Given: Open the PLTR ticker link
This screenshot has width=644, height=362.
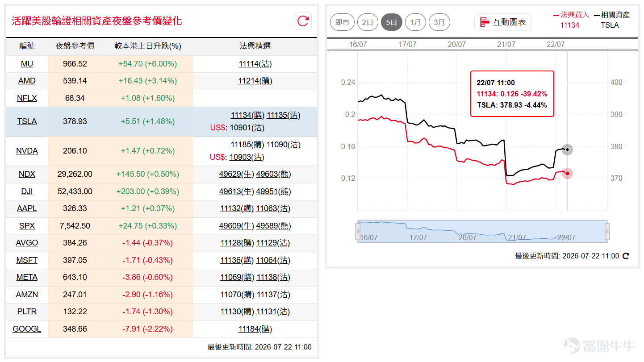Looking at the screenshot, I should [x=27, y=312].
